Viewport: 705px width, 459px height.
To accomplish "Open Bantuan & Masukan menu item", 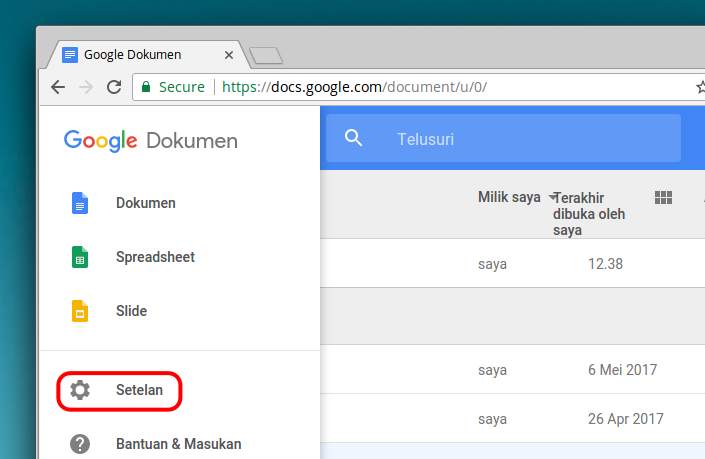I will 180,444.
